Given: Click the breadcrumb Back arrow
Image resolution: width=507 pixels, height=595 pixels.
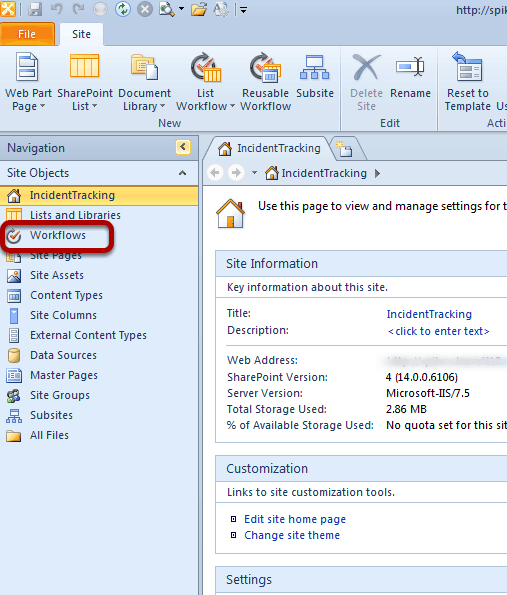Looking at the screenshot, I should click(x=215, y=173).
